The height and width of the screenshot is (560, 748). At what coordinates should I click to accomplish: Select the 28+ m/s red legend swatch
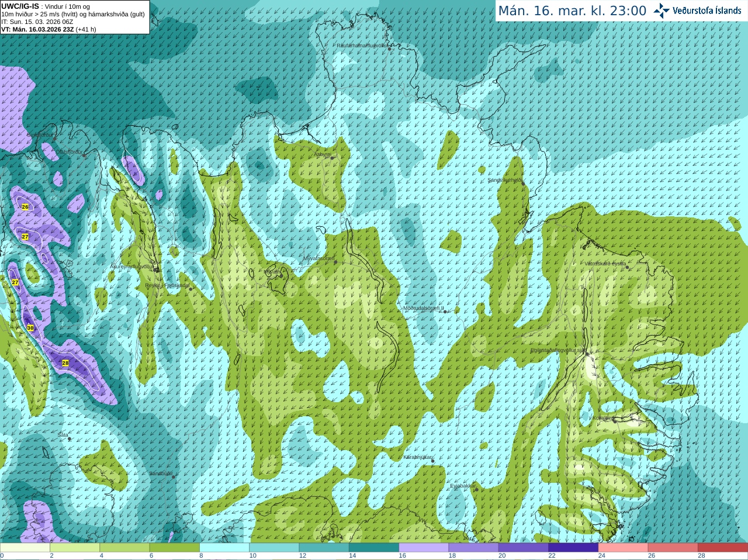click(x=723, y=548)
